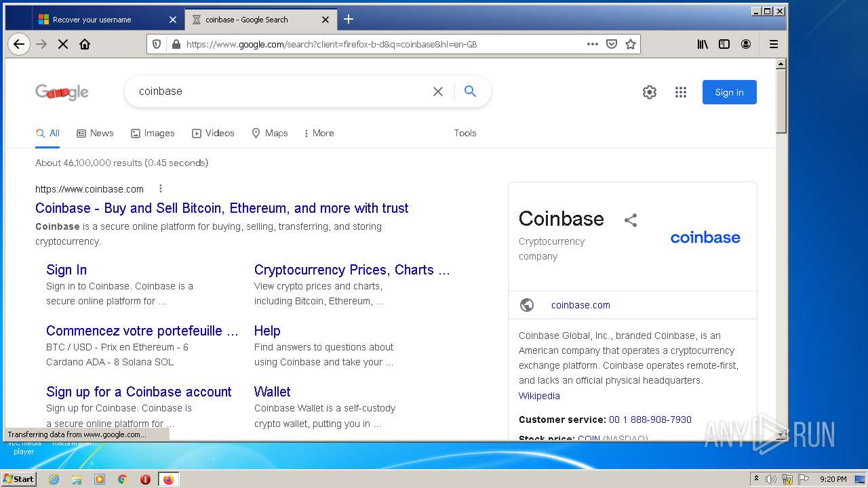Image resolution: width=868 pixels, height=488 pixels.
Task: Click scrollbar up arrow
Action: [x=781, y=64]
